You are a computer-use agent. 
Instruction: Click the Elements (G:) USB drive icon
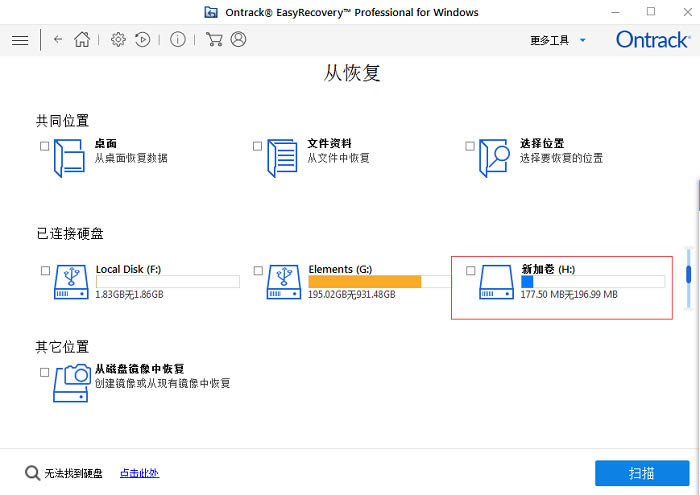284,282
